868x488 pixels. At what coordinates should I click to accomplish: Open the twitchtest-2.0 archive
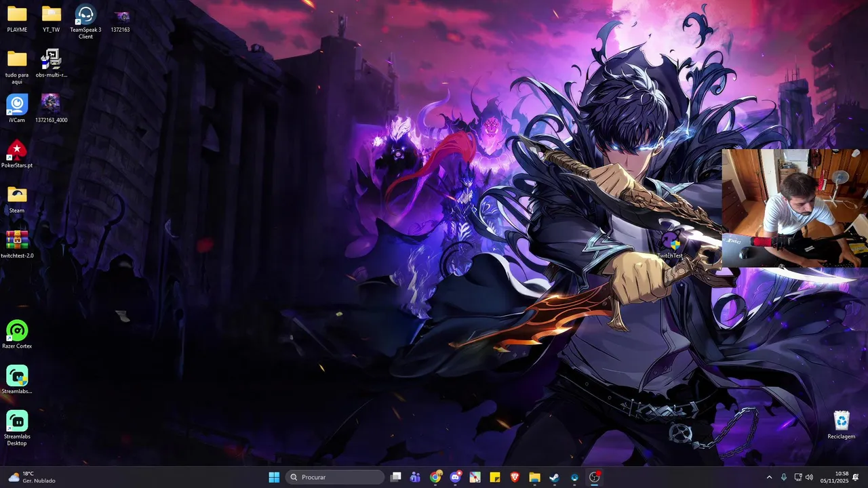pyautogui.click(x=17, y=245)
